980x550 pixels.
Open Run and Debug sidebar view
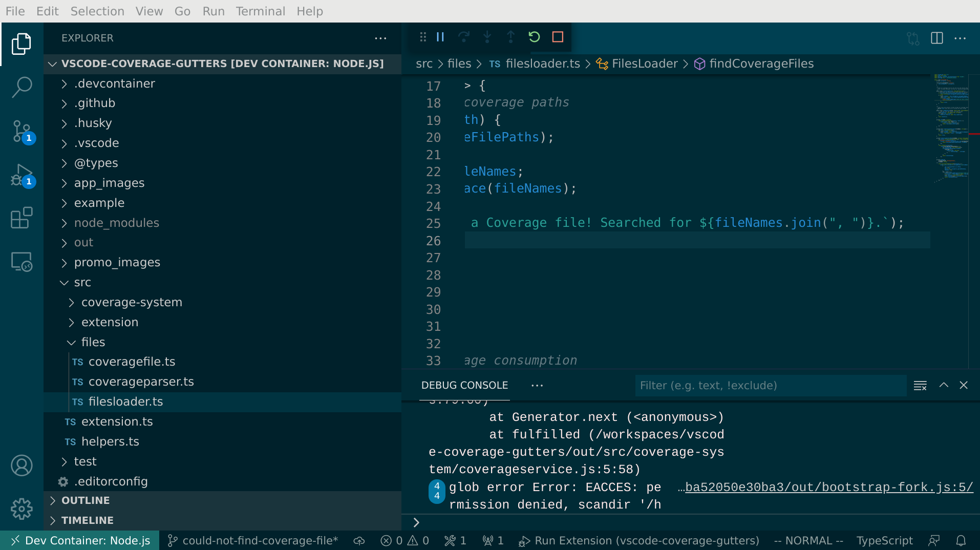point(22,175)
